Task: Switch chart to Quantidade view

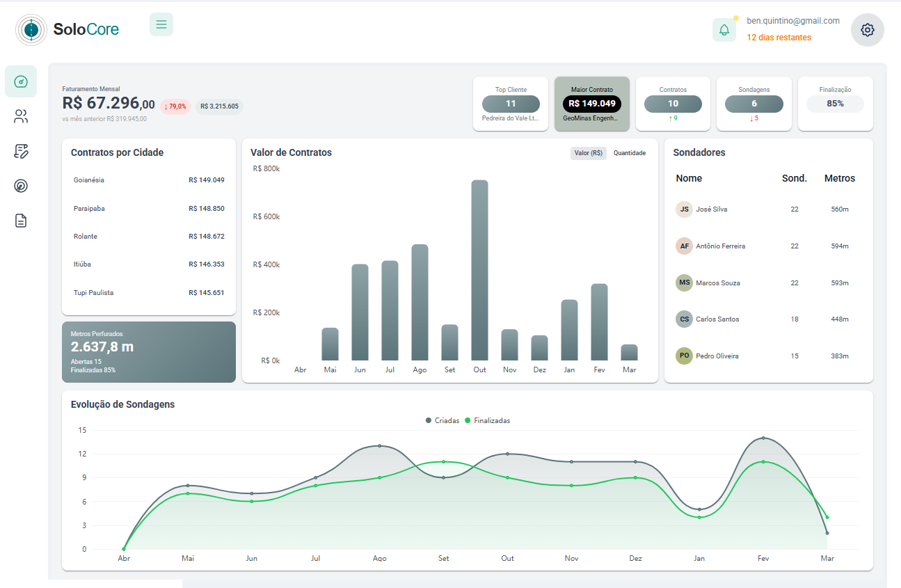Action: tap(629, 152)
